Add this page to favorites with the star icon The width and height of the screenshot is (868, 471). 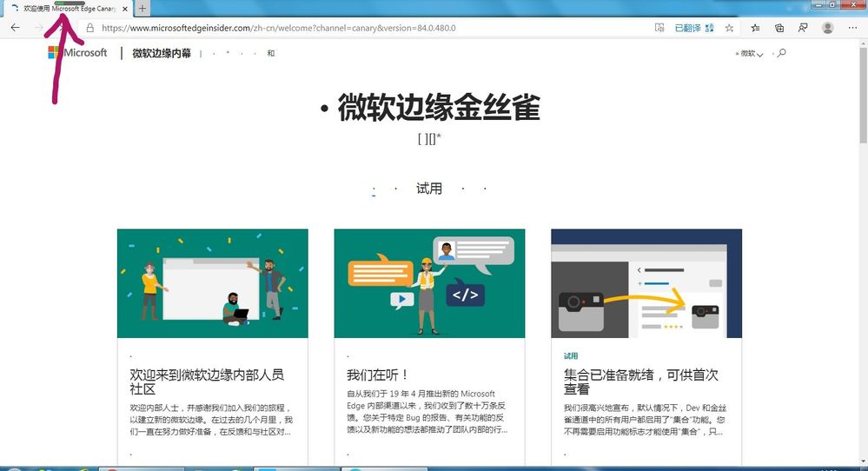[x=729, y=28]
